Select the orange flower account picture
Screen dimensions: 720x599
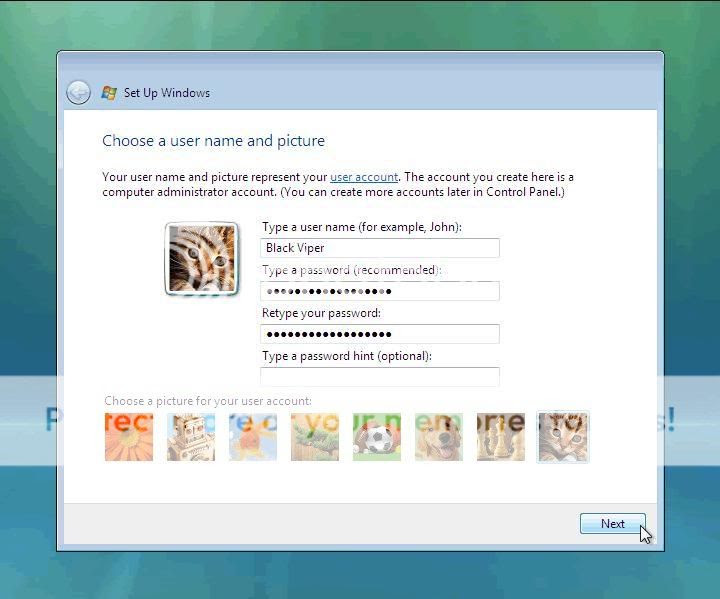[x=129, y=437]
